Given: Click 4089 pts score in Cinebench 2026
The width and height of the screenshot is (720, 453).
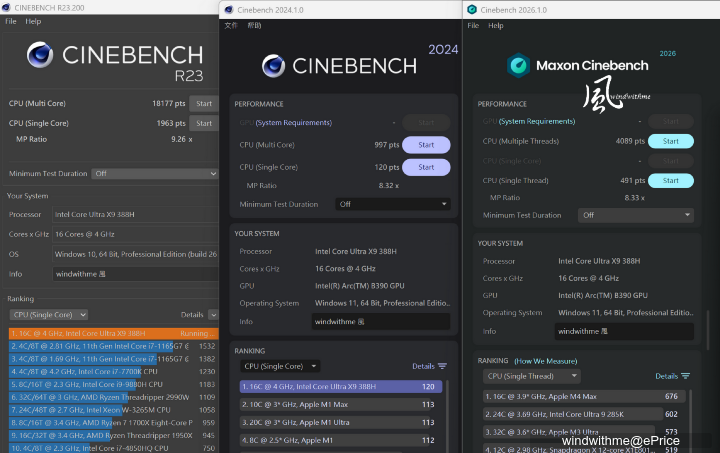Looking at the screenshot, I should 630,141.
